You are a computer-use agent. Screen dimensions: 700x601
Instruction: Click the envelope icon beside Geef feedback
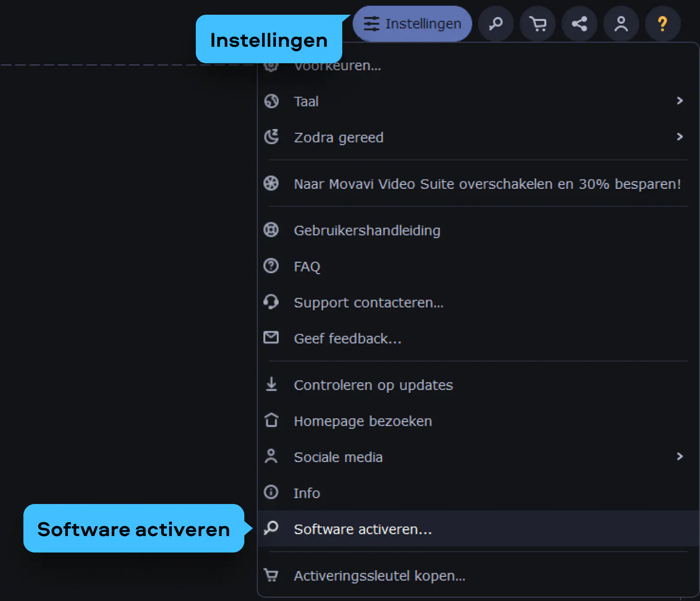pos(271,337)
